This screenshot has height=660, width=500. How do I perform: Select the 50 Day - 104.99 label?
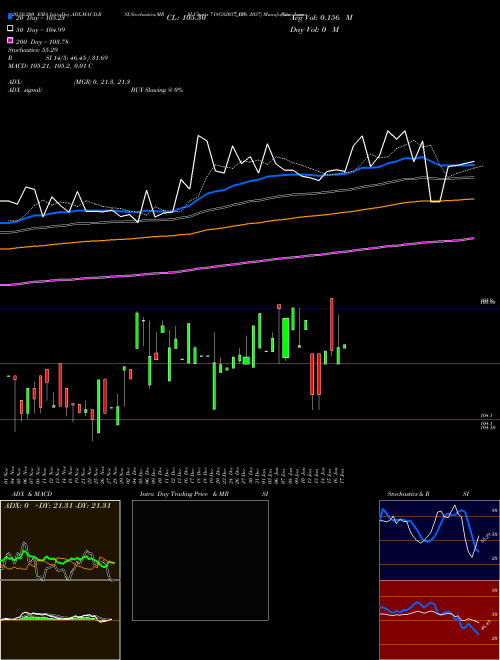click(x=40, y=30)
